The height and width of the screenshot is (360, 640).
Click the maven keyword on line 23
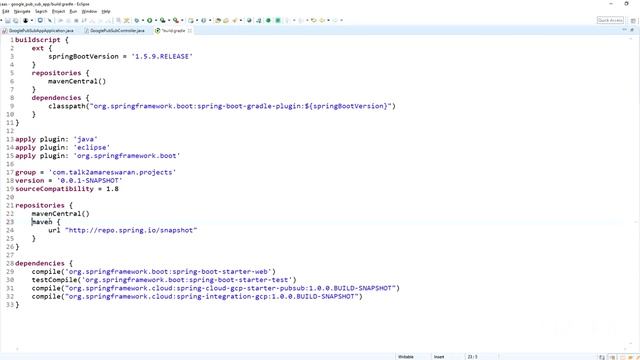click(x=42, y=222)
